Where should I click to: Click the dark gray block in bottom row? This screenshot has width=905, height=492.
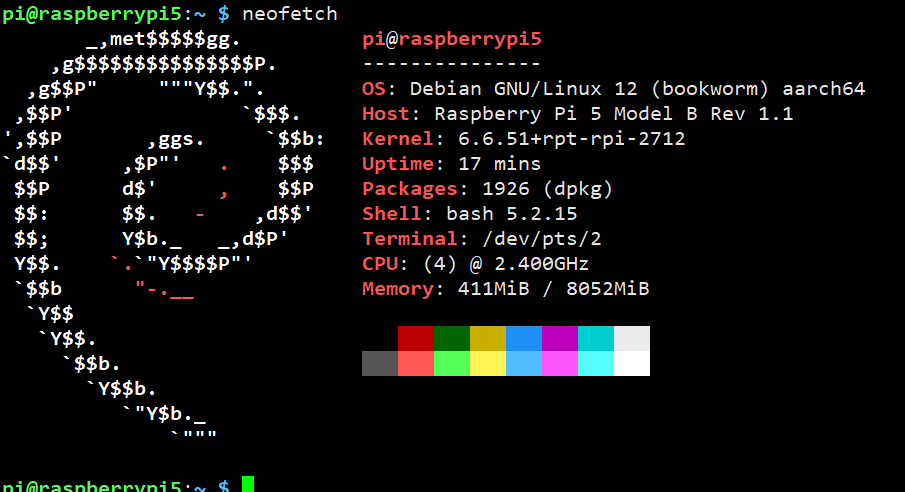(380, 363)
